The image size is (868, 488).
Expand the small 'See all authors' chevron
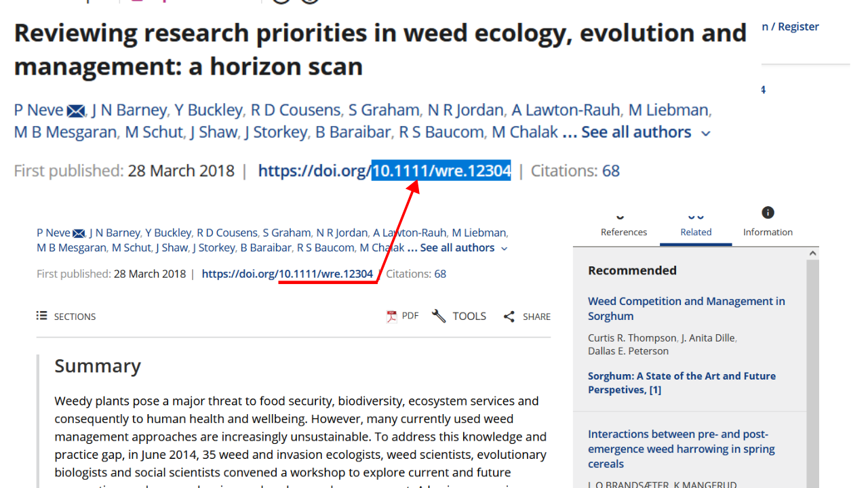point(504,249)
